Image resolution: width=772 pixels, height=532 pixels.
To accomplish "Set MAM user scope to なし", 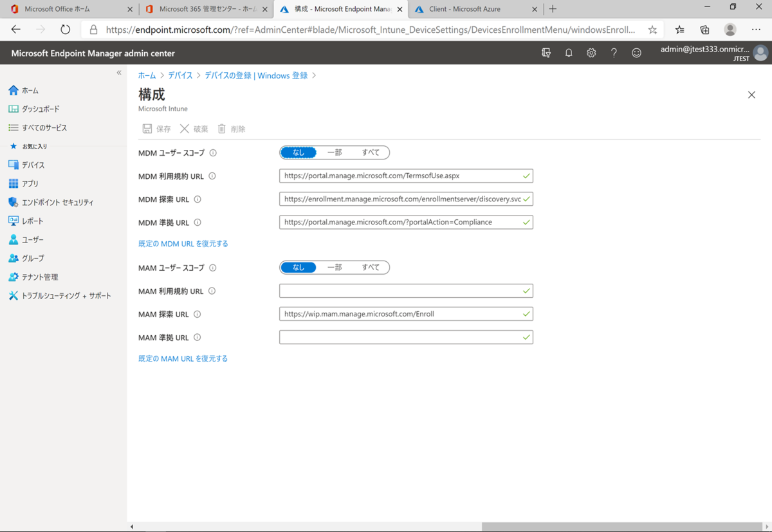I will point(299,268).
